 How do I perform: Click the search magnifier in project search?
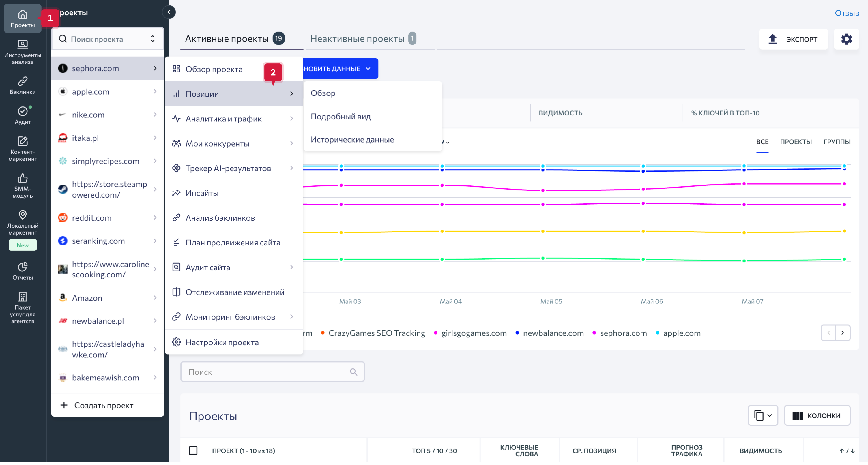pyautogui.click(x=63, y=39)
